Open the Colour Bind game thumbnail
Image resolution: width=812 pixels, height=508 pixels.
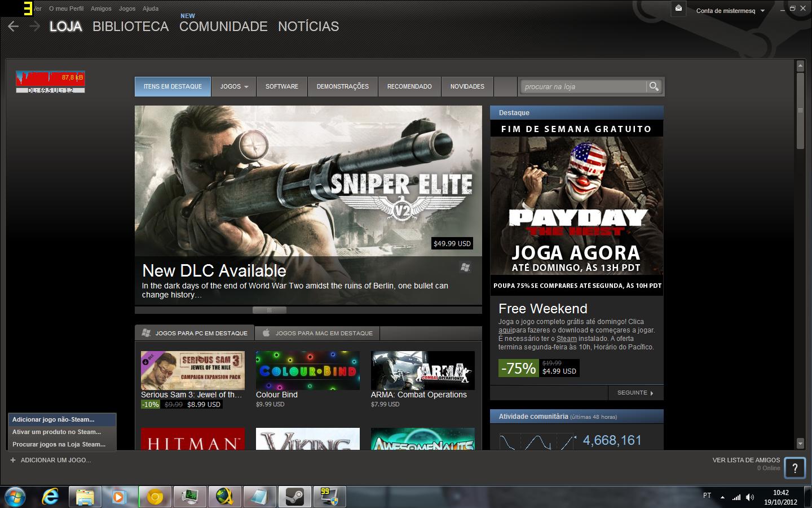click(x=308, y=370)
